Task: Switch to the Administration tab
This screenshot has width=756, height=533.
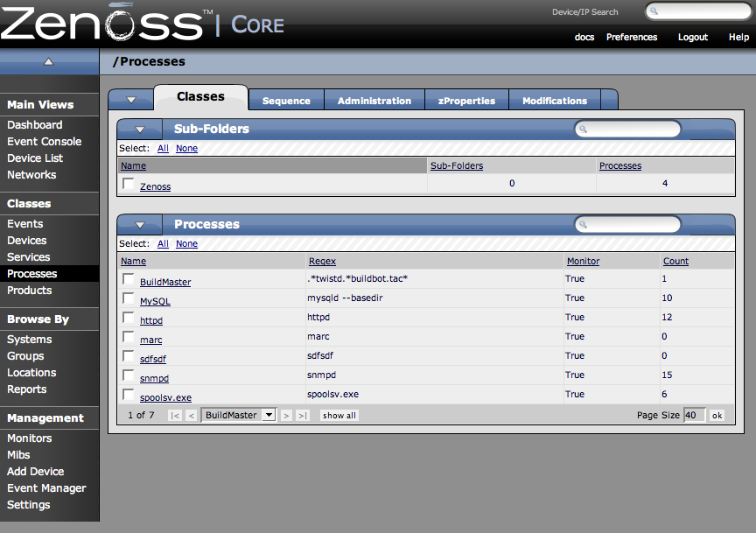Action: coord(374,101)
